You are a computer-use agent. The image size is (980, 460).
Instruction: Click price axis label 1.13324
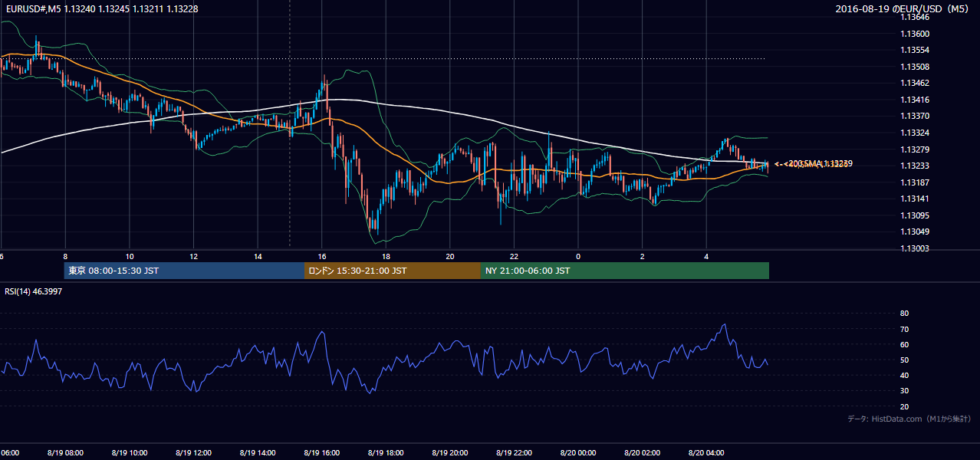click(915, 133)
